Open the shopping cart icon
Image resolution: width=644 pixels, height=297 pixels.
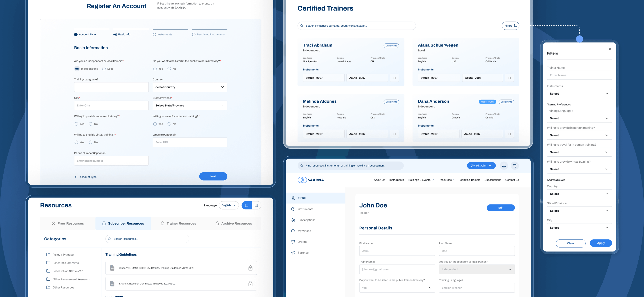coord(515,166)
